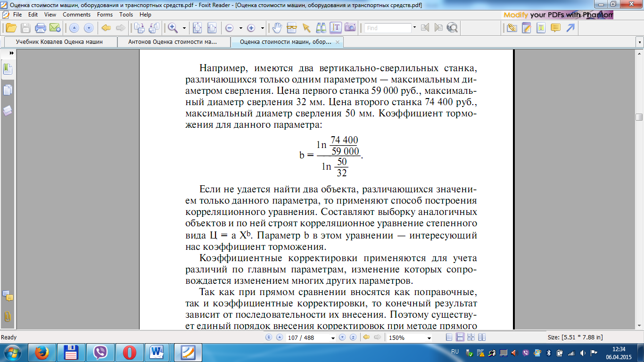The height and width of the screenshot is (362, 644).
Task: Toggle the Select Text tool
Action: coord(336,28)
